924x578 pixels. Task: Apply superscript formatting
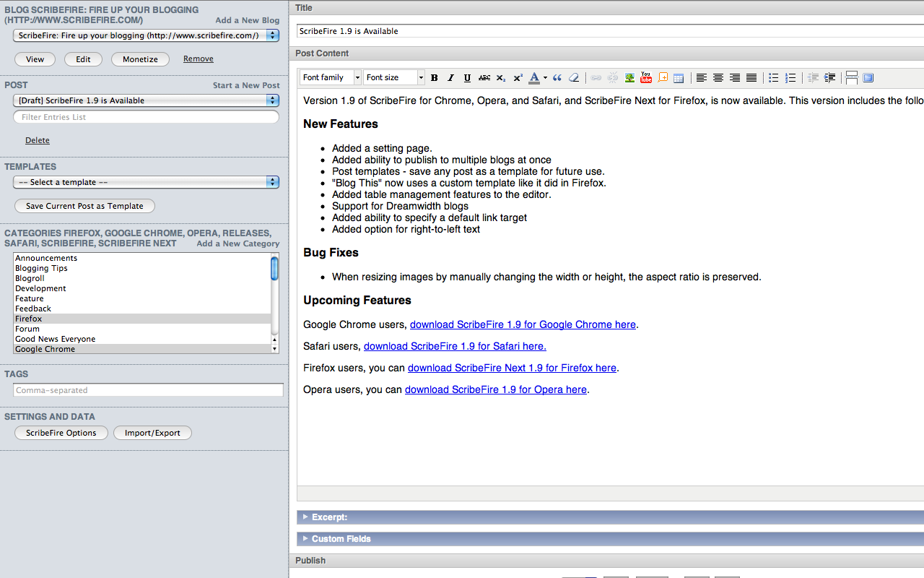click(x=518, y=78)
